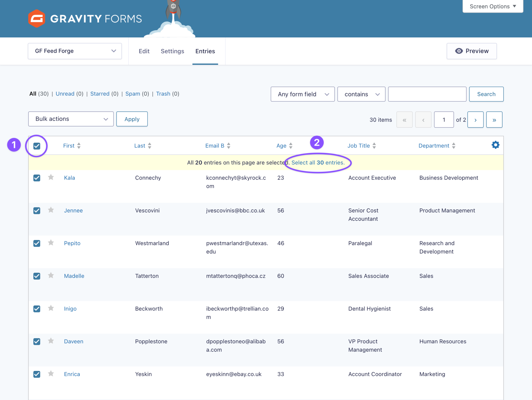The image size is (532, 400).
Task: Star the Pepito Westmarland entry
Action: click(51, 243)
